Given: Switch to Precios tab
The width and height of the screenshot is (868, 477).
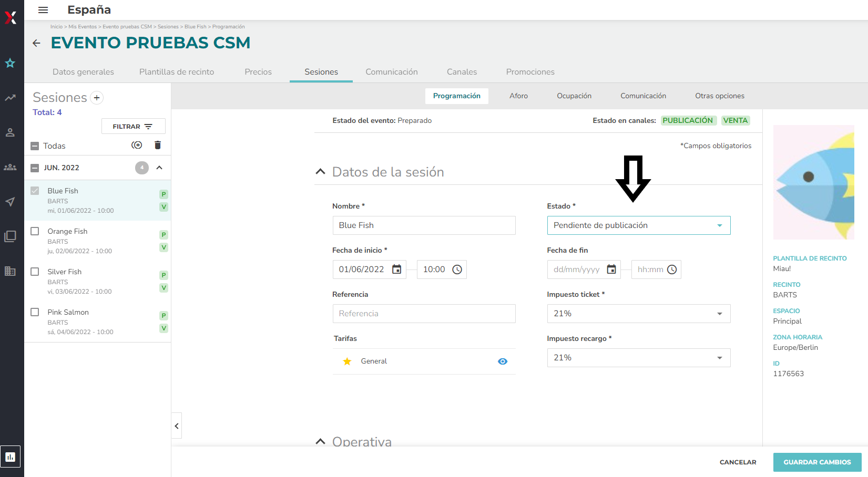Looking at the screenshot, I should tap(258, 72).
